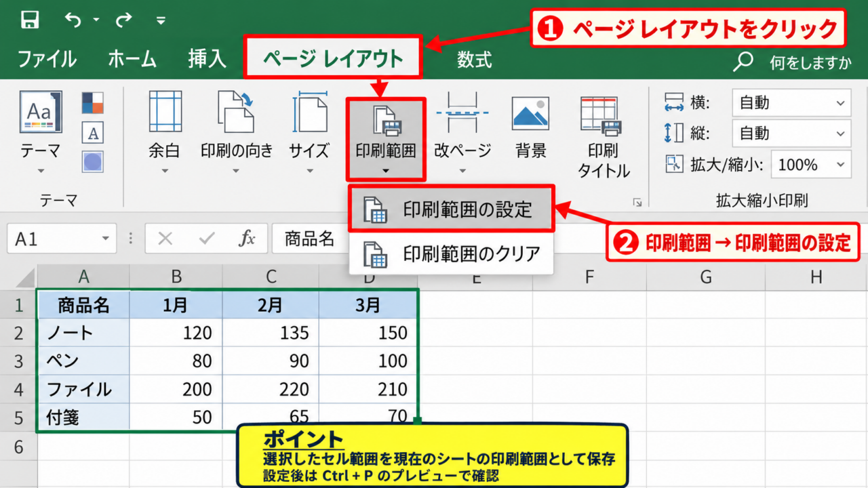The width and height of the screenshot is (868, 488).
Task: Select row 3 header
Action: tap(18, 361)
